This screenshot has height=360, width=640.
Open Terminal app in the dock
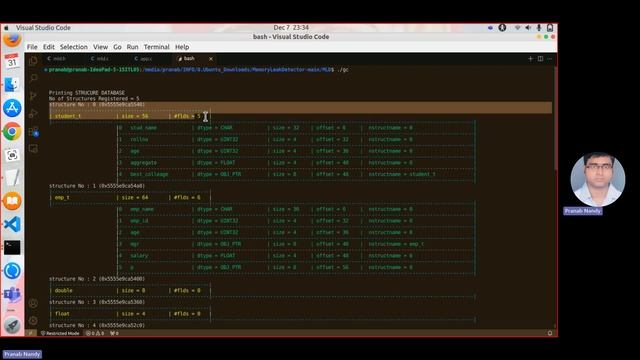[x=12, y=247]
